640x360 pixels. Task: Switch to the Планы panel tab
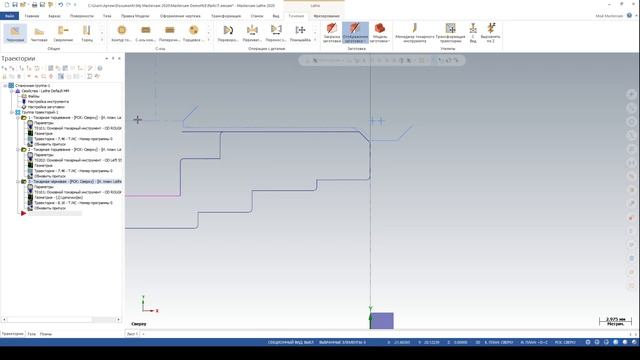tap(46, 334)
